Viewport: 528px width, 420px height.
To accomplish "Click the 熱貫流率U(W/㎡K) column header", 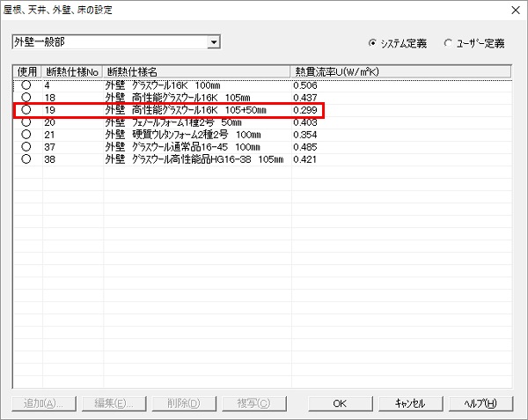I will coord(401,71).
